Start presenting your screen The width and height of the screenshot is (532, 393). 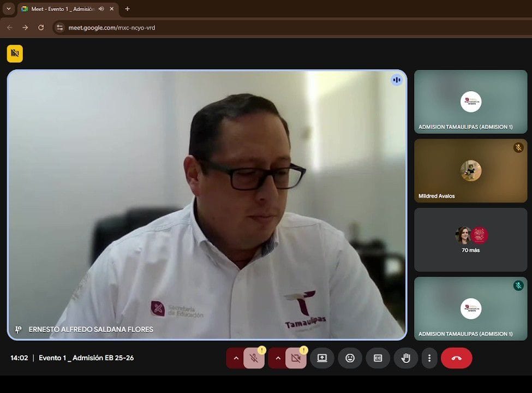(x=322, y=358)
